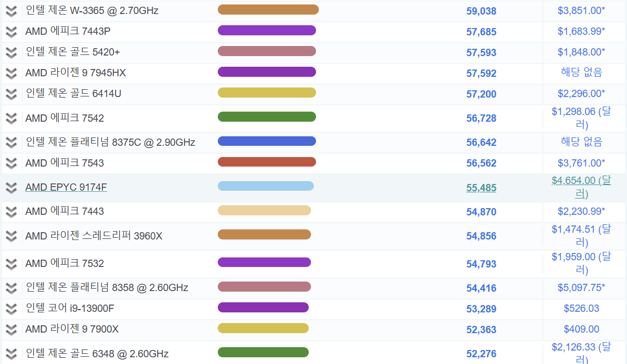Open the 인텔 제온 골드 6348 @ 2.60GHz link
Screen dimensions: 627x364
tap(97, 353)
